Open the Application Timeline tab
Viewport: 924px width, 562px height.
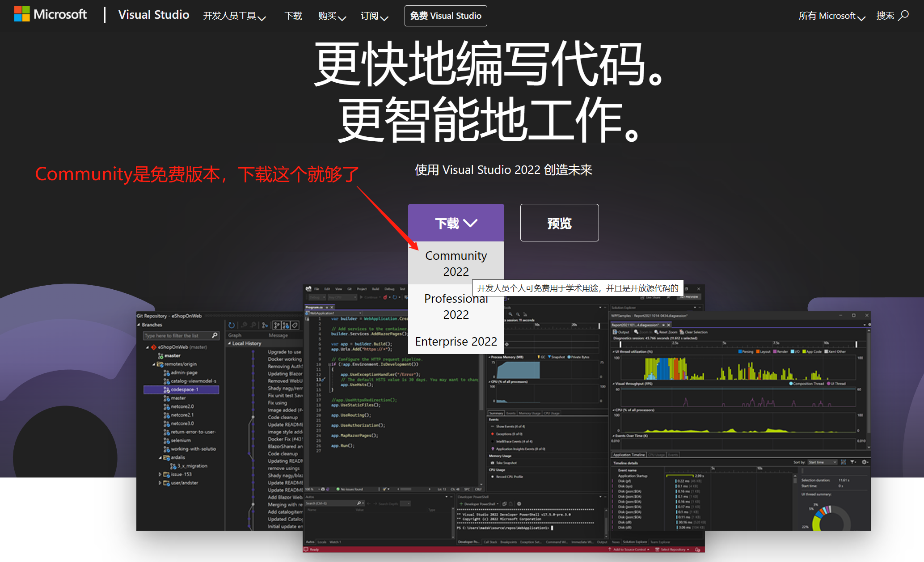click(629, 455)
